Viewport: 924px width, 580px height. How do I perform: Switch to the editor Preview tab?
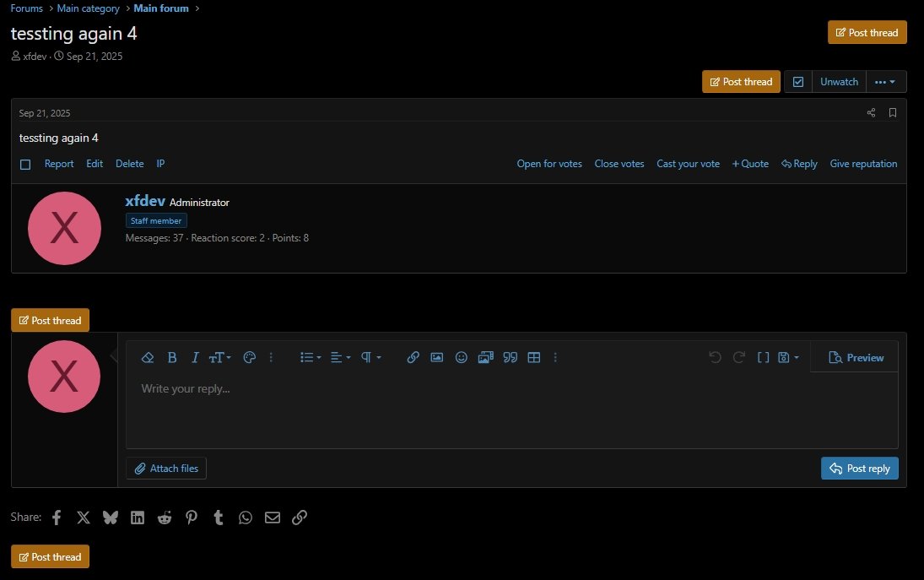tap(856, 357)
